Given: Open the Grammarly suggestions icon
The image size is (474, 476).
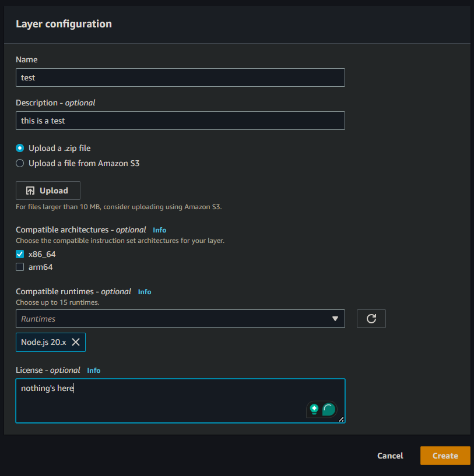Looking at the screenshot, I should [329, 410].
